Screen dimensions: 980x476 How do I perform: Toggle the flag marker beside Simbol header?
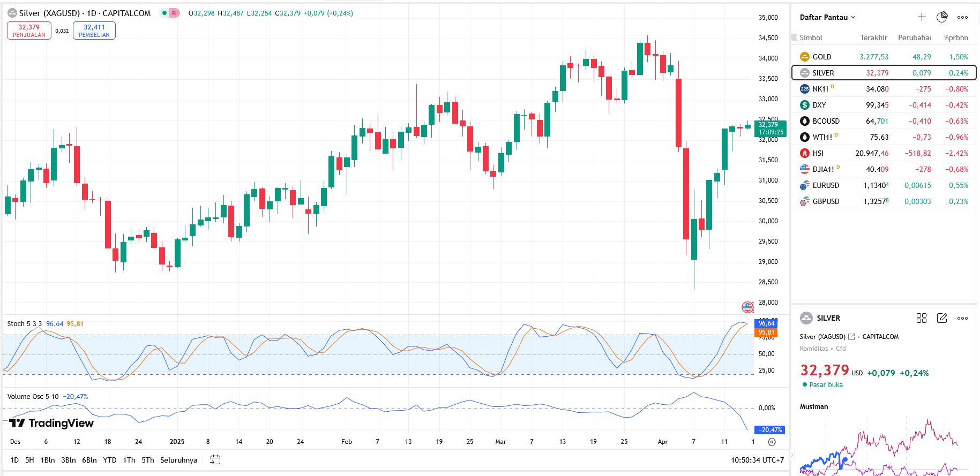click(794, 37)
